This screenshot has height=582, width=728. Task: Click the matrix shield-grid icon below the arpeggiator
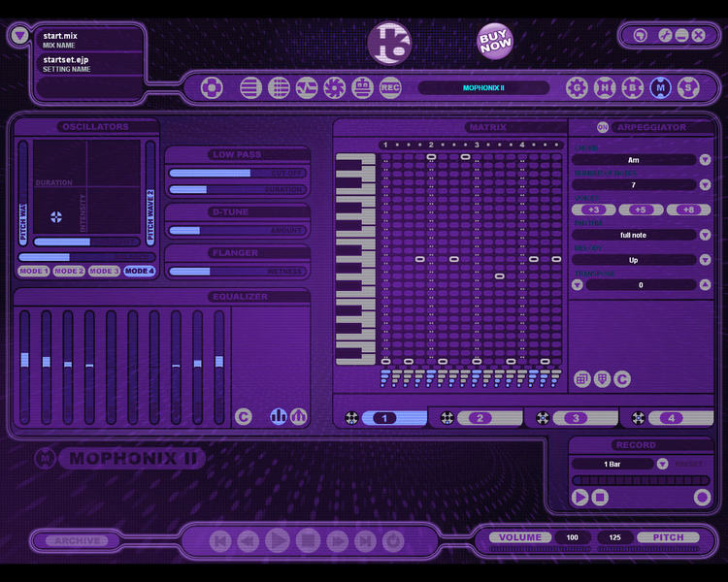point(602,379)
